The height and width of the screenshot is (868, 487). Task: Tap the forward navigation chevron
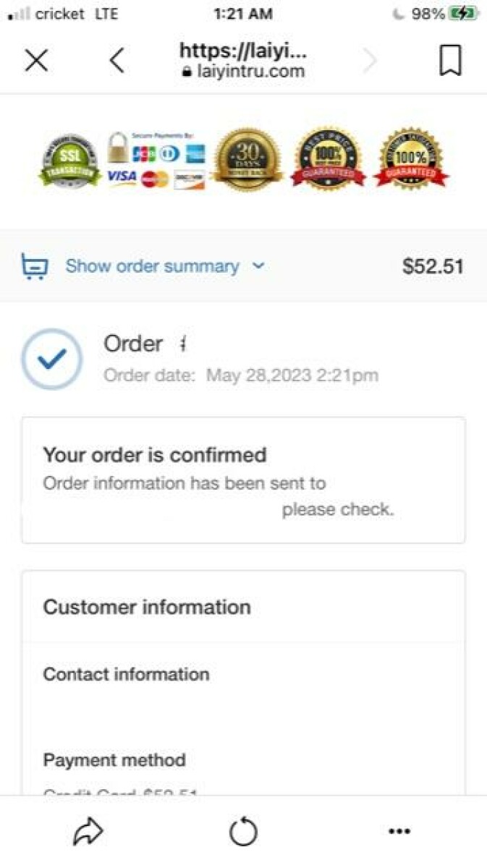tap(370, 59)
